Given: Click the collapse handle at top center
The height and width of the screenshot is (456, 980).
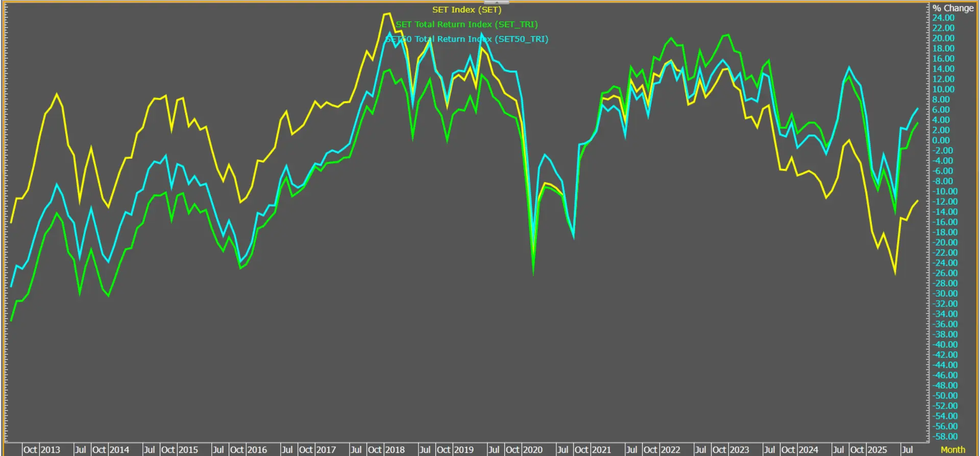Looking at the screenshot, I should click(x=496, y=3).
